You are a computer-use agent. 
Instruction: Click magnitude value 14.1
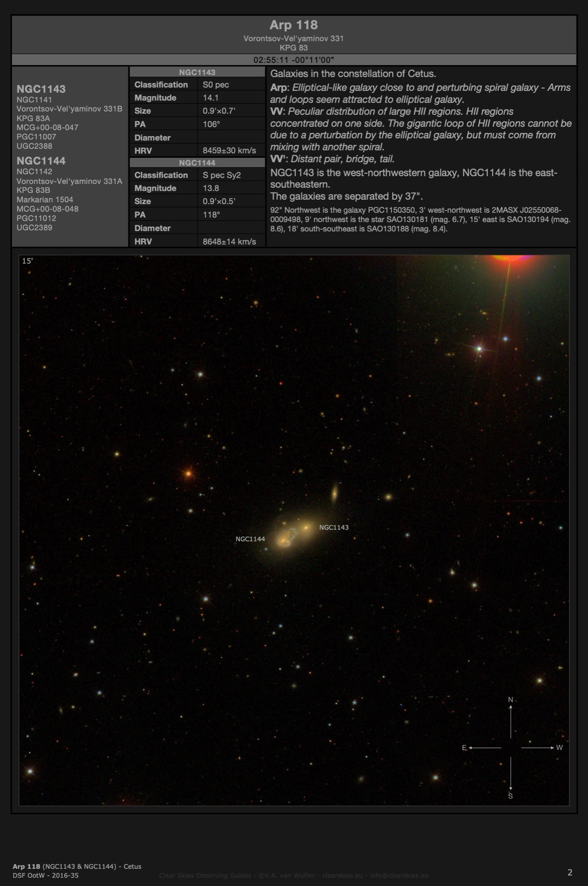(210, 98)
